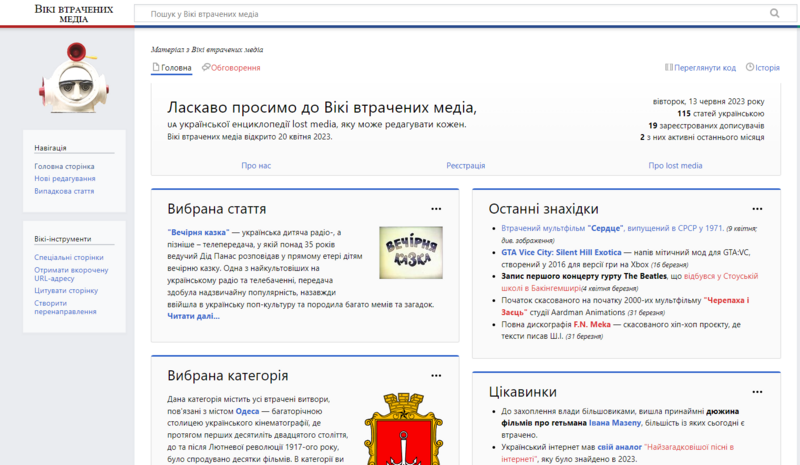Click the wiki robot mascot logo
Viewport: 800px width, 465px height.
coord(74,78)
